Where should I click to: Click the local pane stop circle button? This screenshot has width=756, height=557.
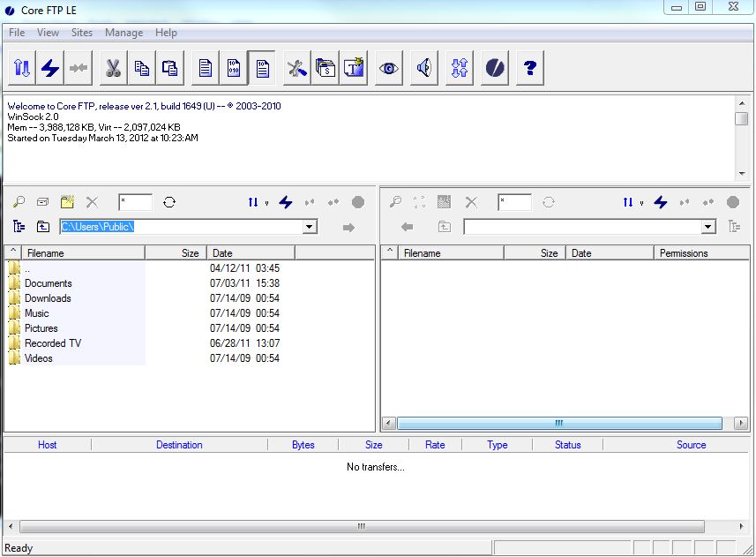pos(358,202)
